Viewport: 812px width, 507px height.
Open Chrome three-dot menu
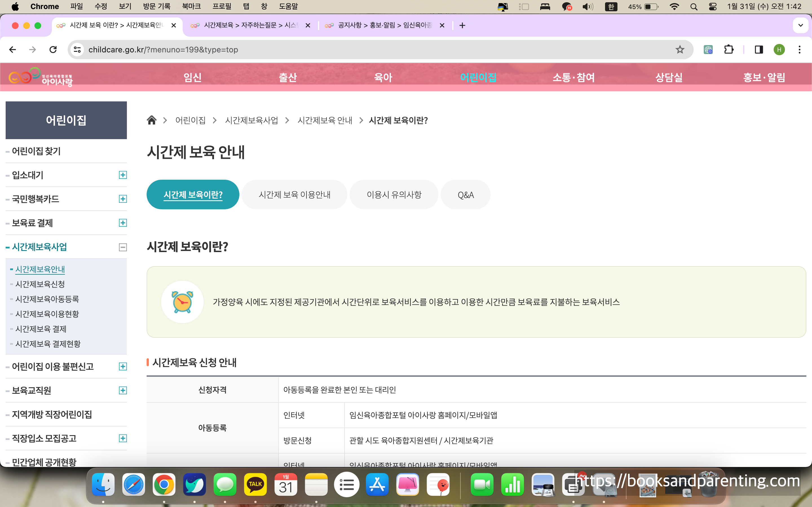point(800,50)
